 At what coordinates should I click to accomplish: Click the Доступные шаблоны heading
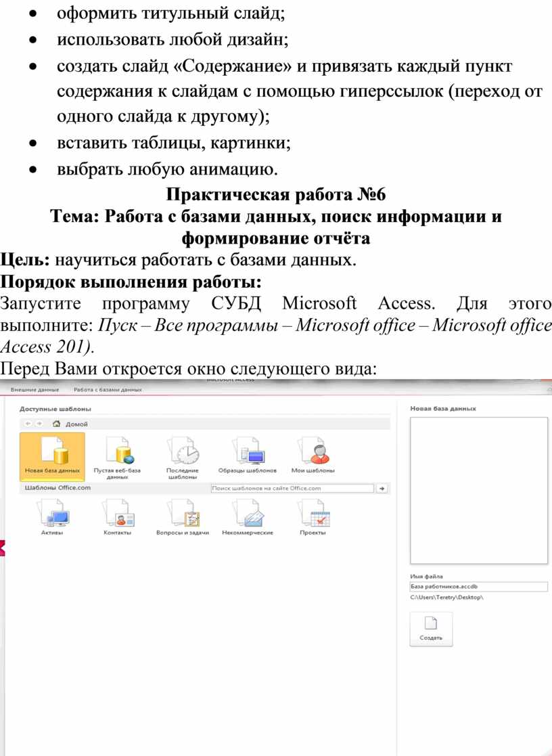pos(55,409)
